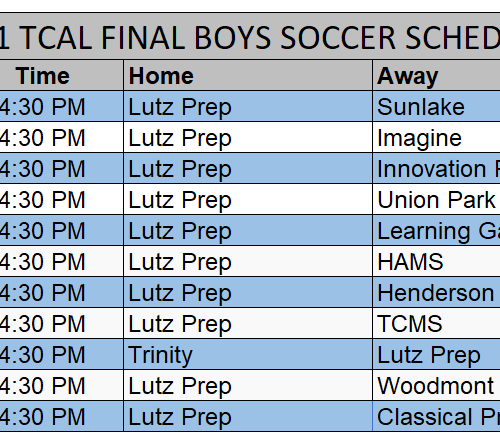Select the Innovation away team cell
The width and height of the screenshot is (500, 446).
(x=436, y=169)
